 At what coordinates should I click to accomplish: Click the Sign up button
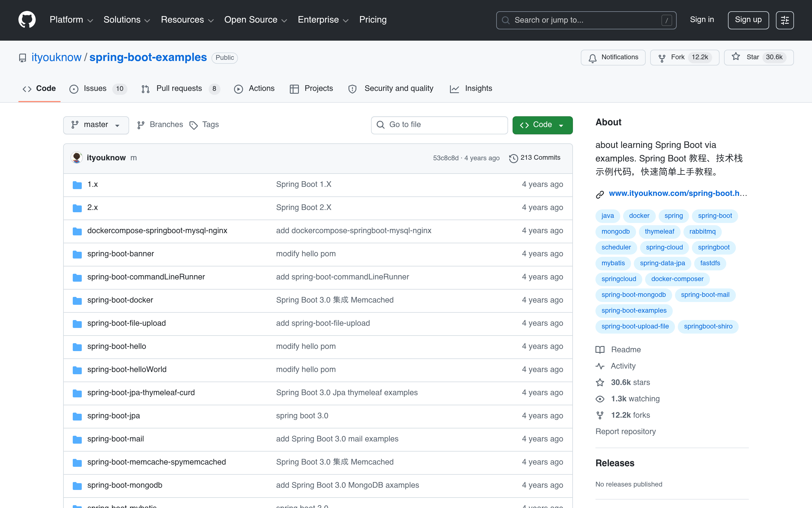point(748,20)
